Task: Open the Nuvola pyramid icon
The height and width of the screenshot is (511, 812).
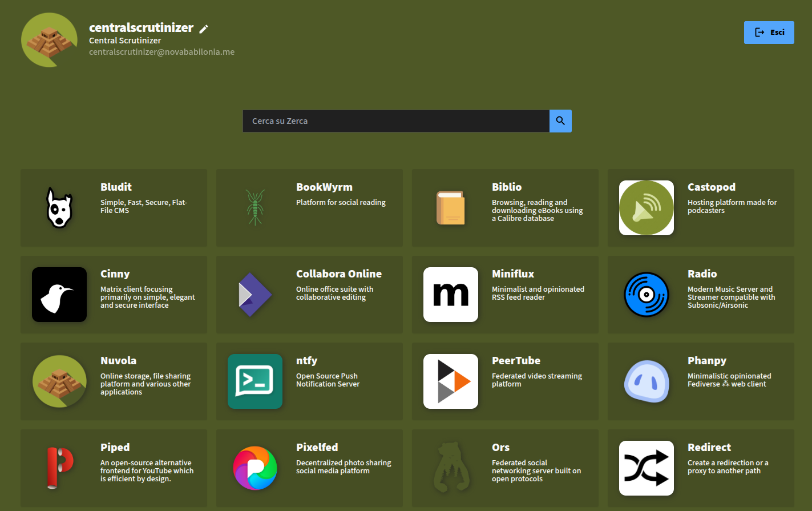Action: tap(59, 381)
